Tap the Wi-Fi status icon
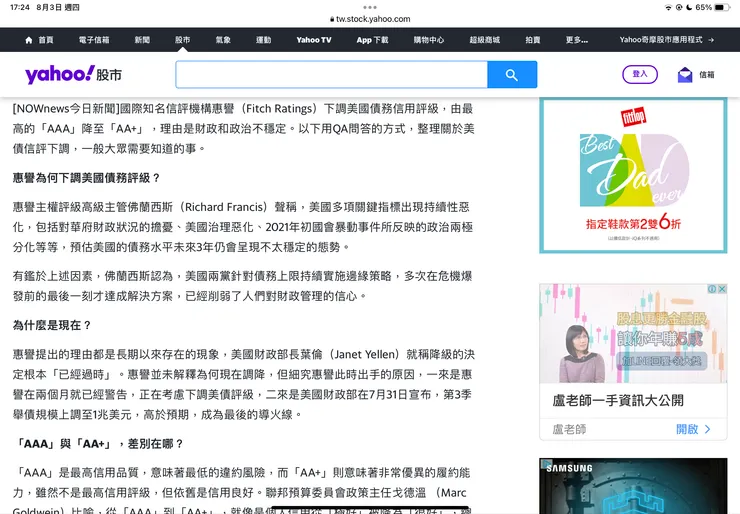 click(668, 7)
